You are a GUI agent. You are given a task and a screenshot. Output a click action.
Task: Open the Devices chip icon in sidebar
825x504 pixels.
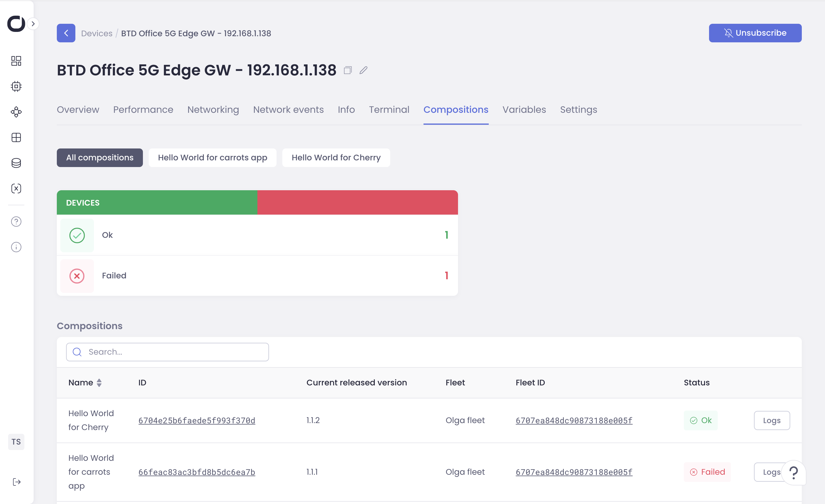(16, 86)
